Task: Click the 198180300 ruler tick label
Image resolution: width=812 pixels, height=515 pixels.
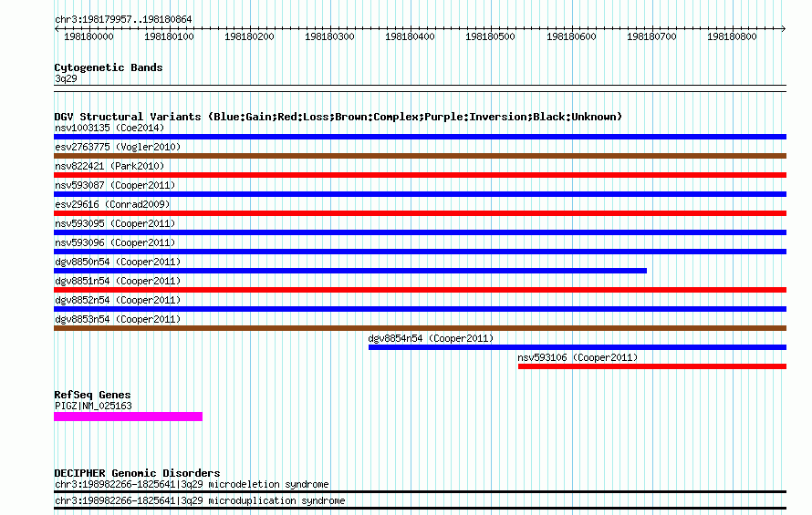Action: pos(329,36)
